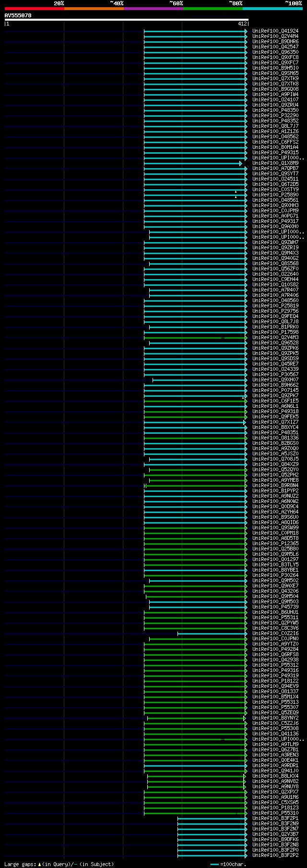Click the UniRef100_Q8L7J7 entry

pos(275,126)
